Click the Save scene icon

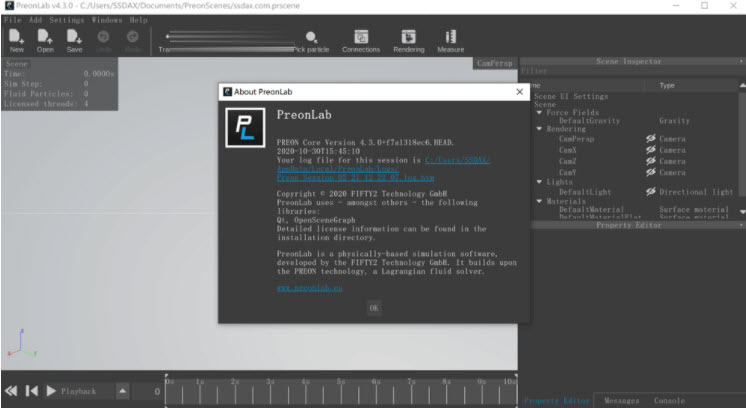[x=74, y=40]
